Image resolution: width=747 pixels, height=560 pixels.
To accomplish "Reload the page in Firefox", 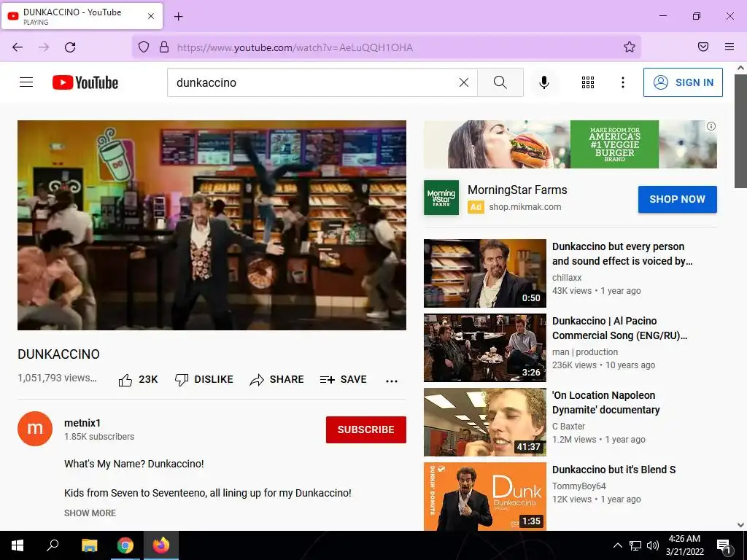I will click(70, 47).
